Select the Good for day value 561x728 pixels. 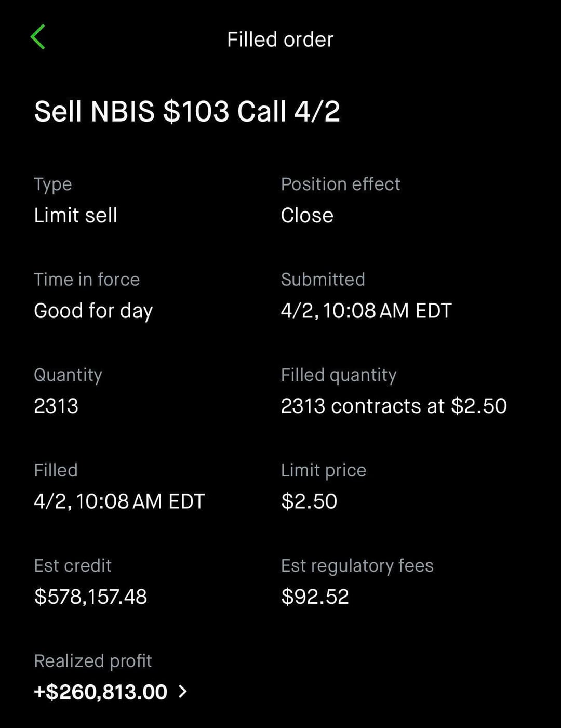pos(93,311)
